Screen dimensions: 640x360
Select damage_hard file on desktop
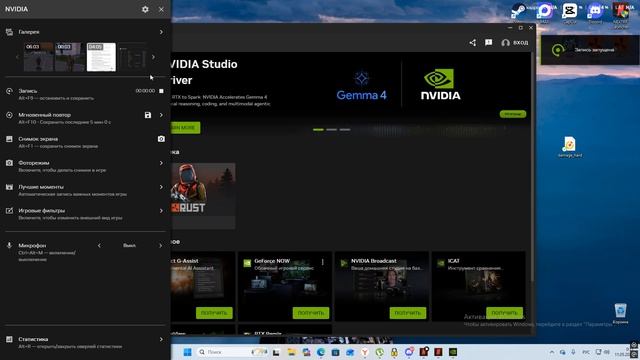(x=569, y=147)
